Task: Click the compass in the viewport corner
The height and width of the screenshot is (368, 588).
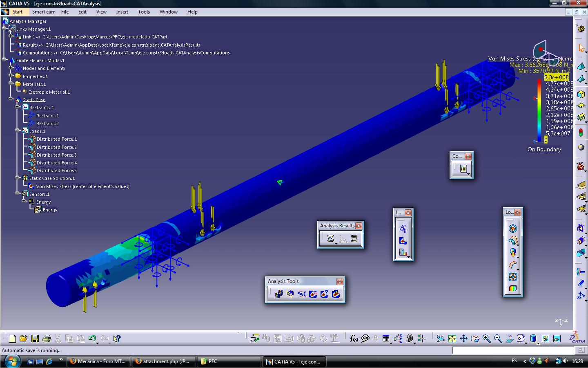Action: (x=548, y=53)
